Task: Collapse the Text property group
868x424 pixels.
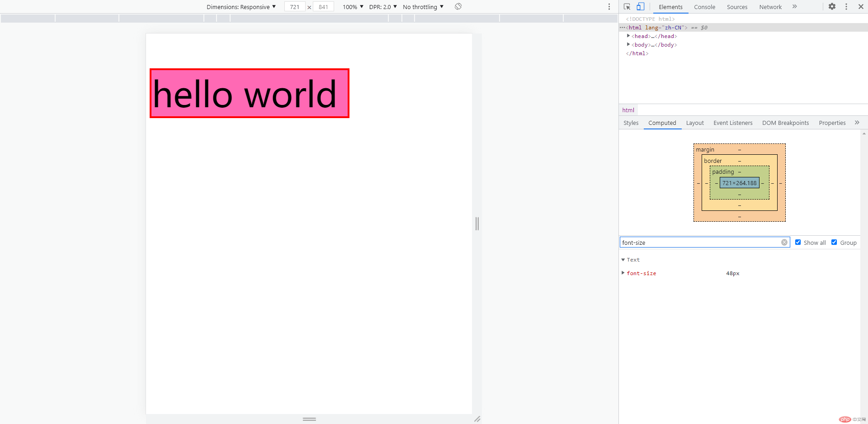Action: 623,260
